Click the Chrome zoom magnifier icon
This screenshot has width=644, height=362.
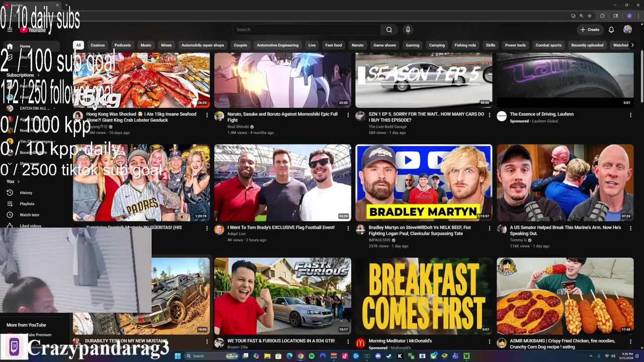point(581,16)
